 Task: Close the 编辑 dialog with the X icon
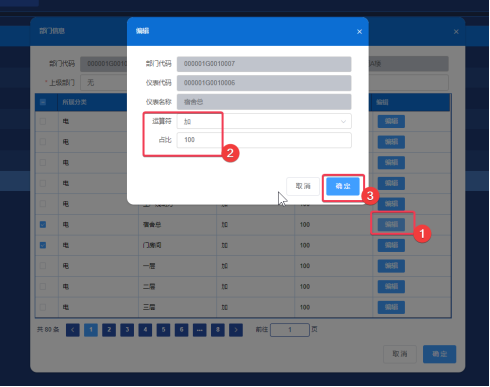point(359,32)
